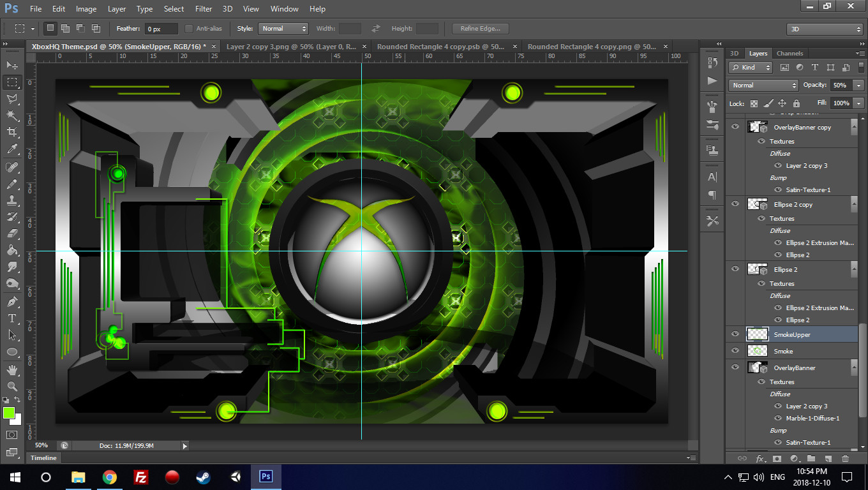Hide Marble-1-Diffuse-1 texture visibility
This screenshot has height=490, width=868.
pos(778,418)
